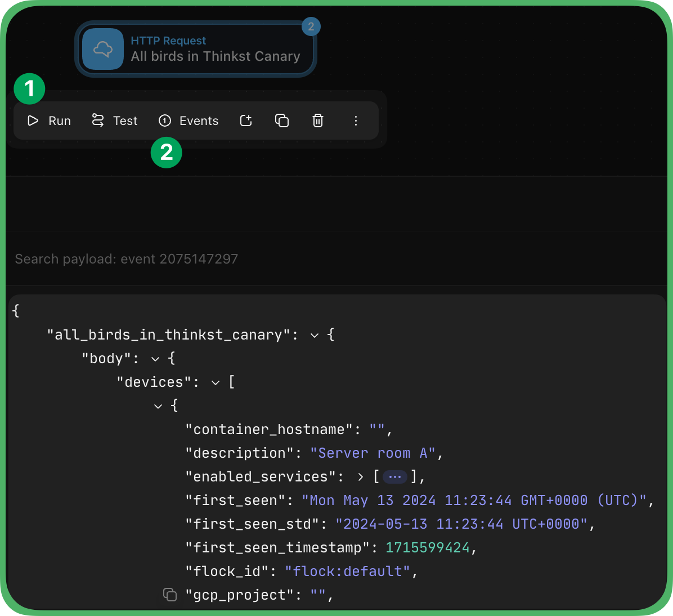673x616 pixels.
Task: Click the Test flow icon
Action: point(98,120)
